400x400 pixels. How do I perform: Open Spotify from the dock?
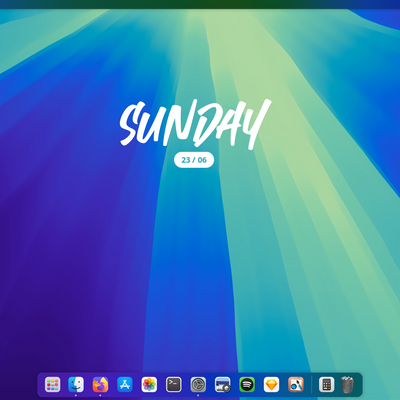click(x=247, y=385)
